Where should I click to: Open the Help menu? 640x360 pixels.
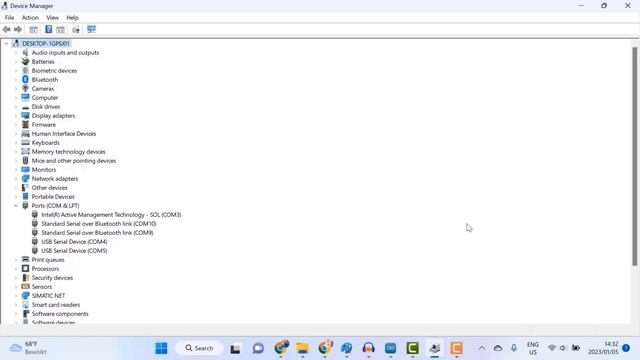click(72, 18)
